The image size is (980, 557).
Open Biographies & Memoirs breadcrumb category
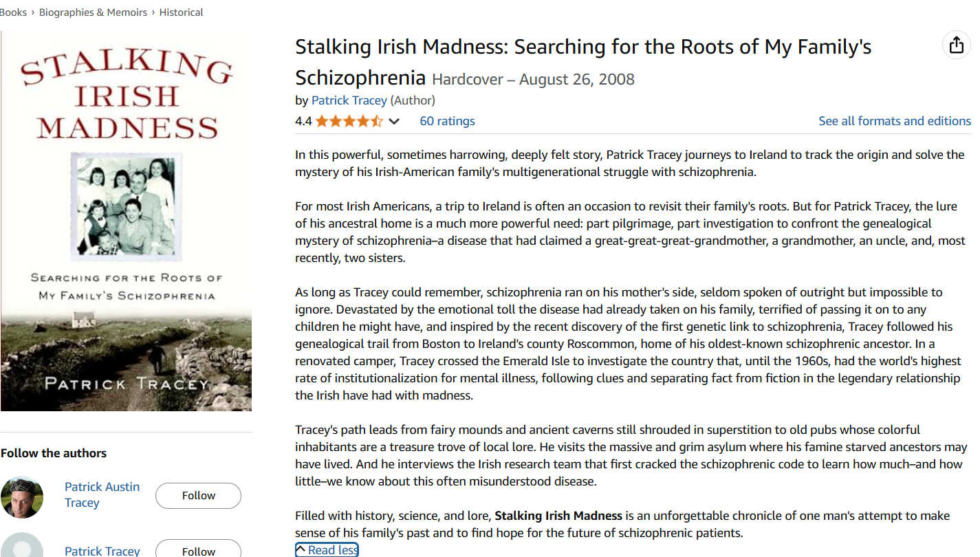point(93,12)
